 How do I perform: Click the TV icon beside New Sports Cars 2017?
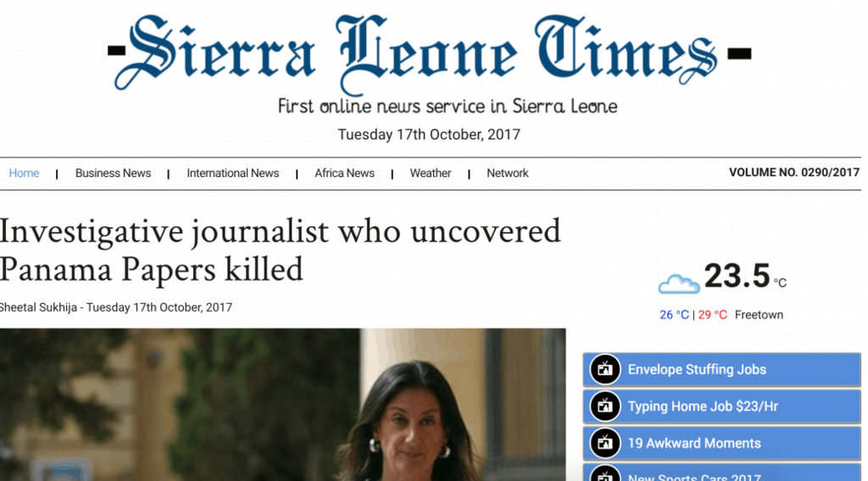pyautogui.click(x=604, y=474)
